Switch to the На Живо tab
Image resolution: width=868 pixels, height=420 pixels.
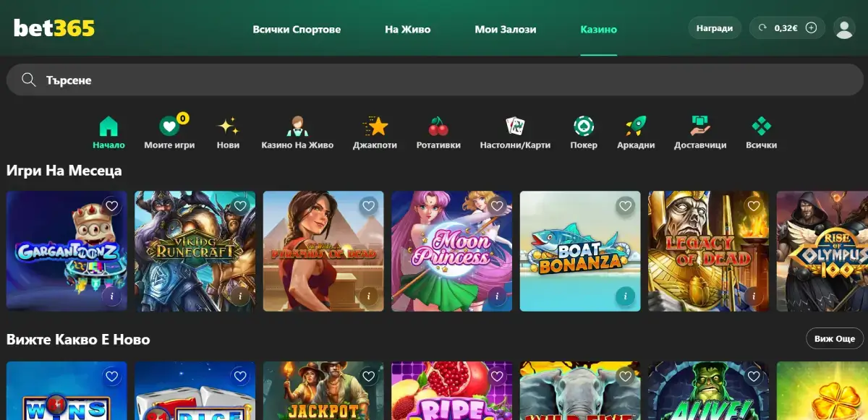[408, 30]
